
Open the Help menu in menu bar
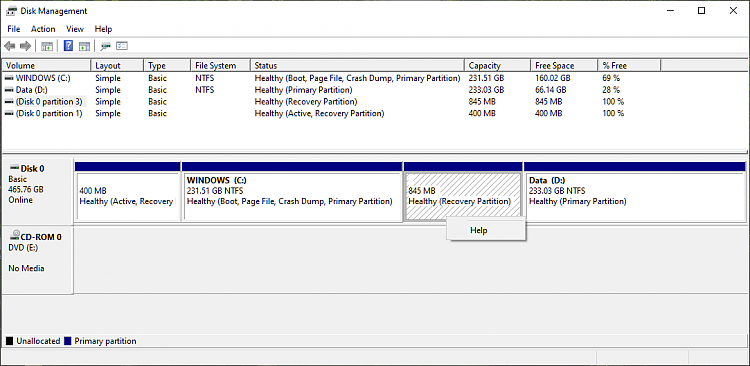pyautogui.click(x=103, y=29)
